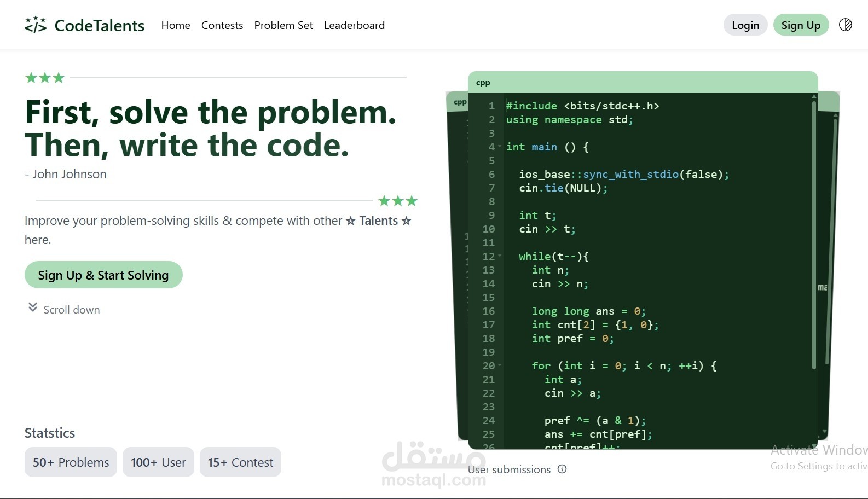
Task: Click the CodeTalents brand name
Action: point(100,25)
